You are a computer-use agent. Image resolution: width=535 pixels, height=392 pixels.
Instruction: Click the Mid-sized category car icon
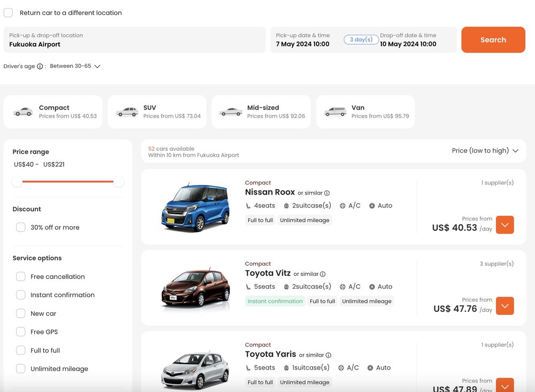[x=231, y=112]
